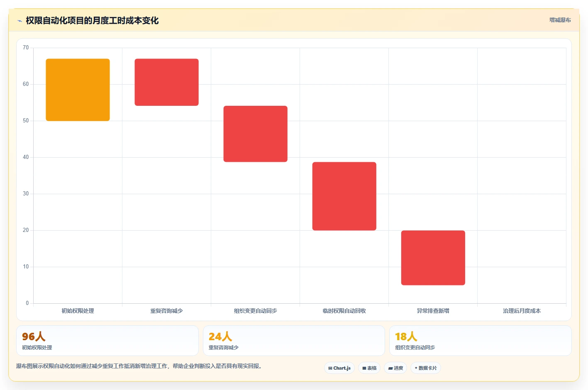Image resolution: width=588 pixels, height=390 pixels.
Task: Click the orange 初始权限处理 bar
Action: tap(78, 90)
